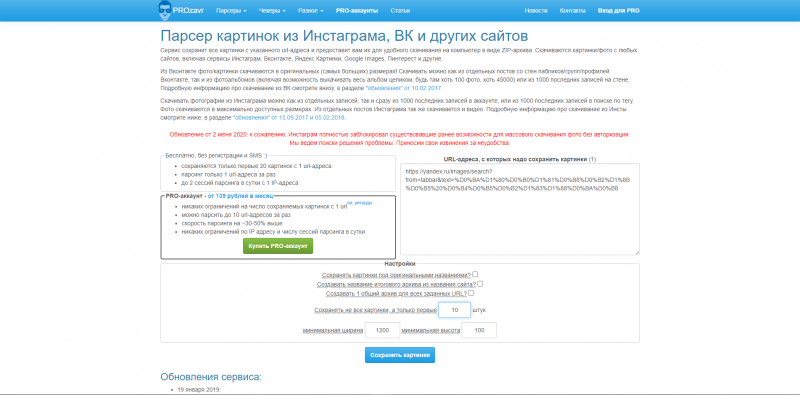
Task: Click the Купить PRO-аккаунт button
Action: click(x=278, y=246)
